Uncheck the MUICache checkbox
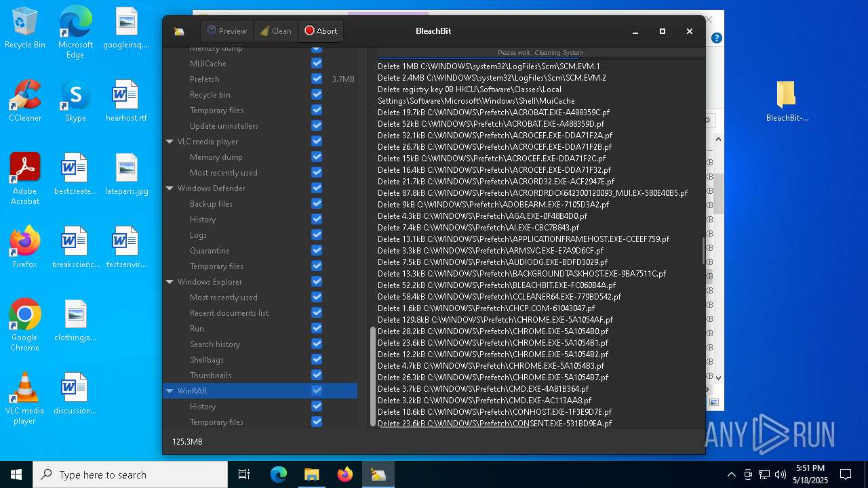The width and height of the screenshot is (868, 488). (317, 63)
